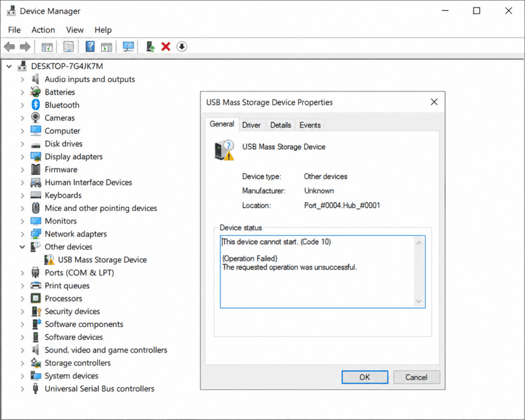Screen dimensions: 525x420
Task: Click the OK button
Action: (365, 377)
